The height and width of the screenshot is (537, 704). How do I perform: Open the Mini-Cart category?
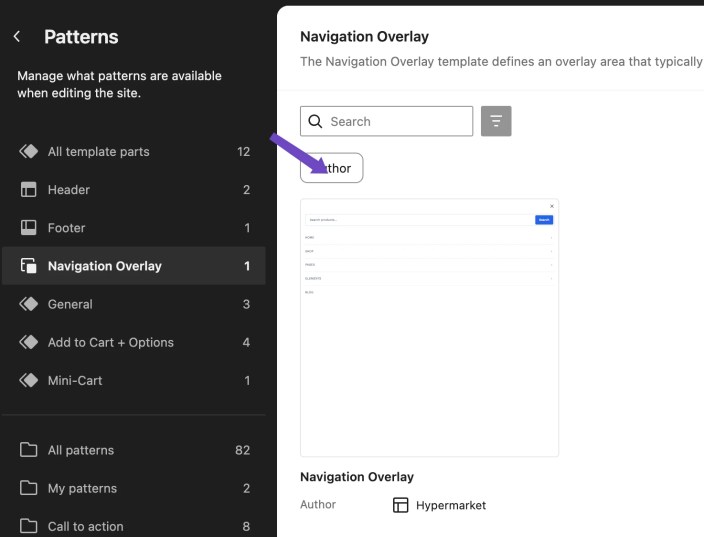(x=134, y=380)
